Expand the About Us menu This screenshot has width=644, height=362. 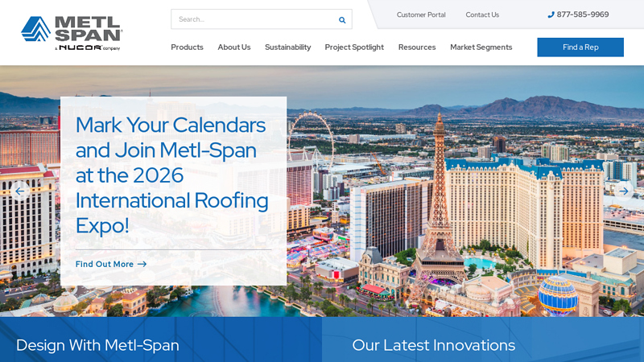point(233,47)
